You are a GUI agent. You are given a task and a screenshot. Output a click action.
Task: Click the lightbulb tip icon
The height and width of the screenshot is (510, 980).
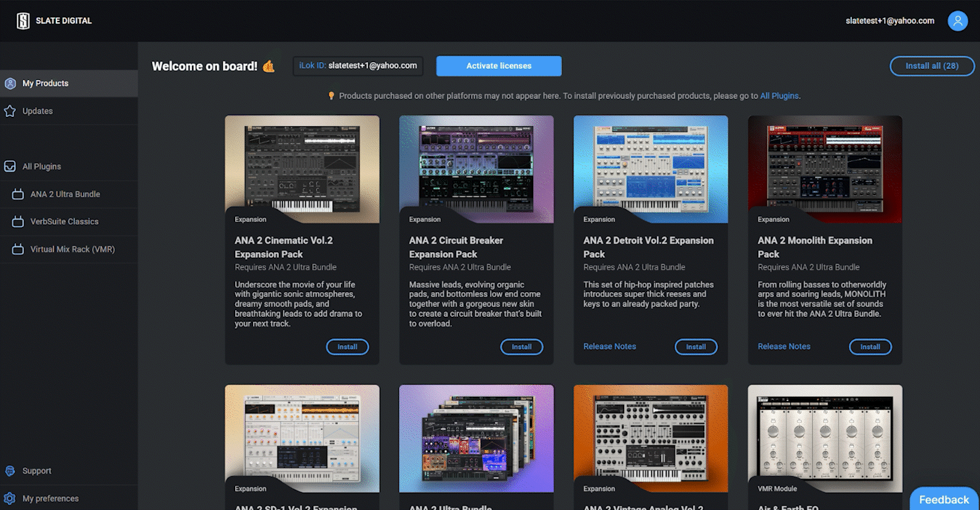331,96
